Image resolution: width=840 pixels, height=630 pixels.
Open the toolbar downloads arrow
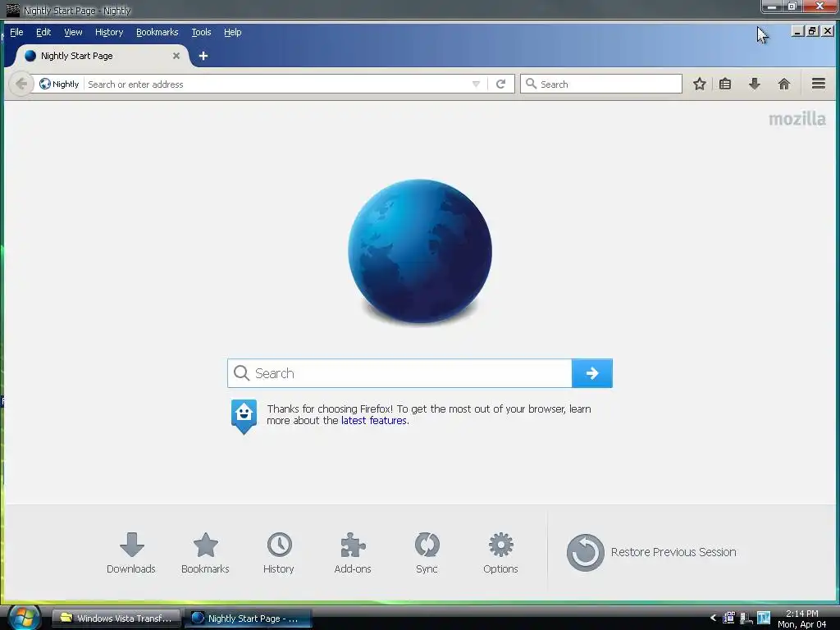click(755, 84)
